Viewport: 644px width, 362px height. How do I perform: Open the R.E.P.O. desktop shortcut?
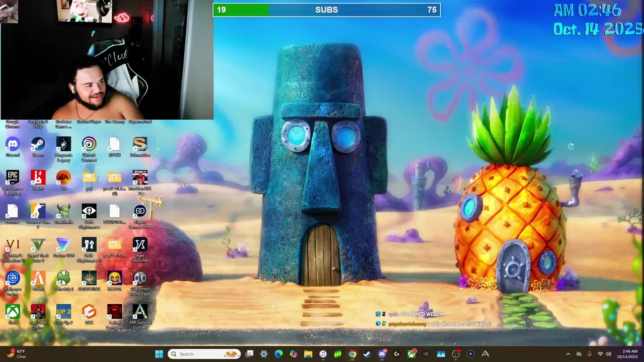pos(114,281)
